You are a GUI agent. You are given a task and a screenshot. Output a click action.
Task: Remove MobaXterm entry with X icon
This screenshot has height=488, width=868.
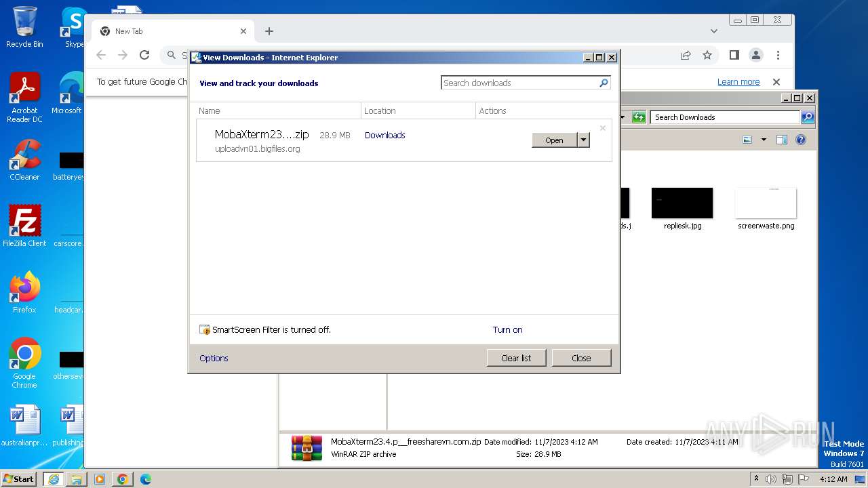pos(602,128)
